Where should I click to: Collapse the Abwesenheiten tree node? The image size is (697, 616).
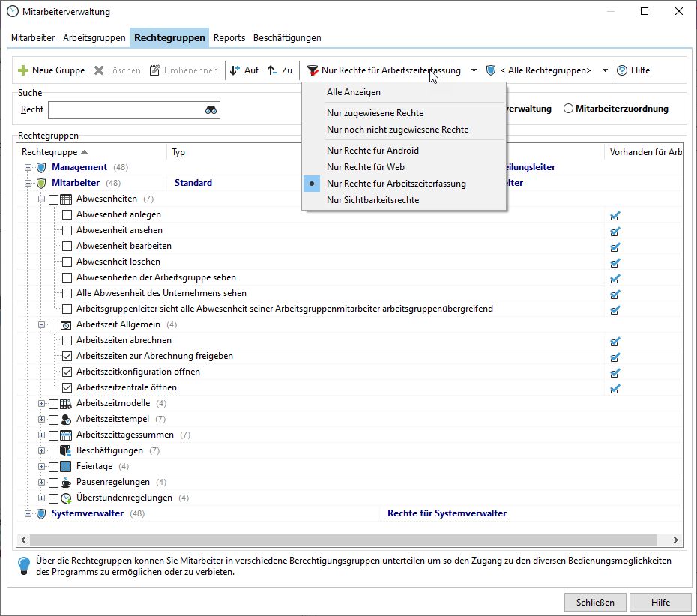(42, 199)
